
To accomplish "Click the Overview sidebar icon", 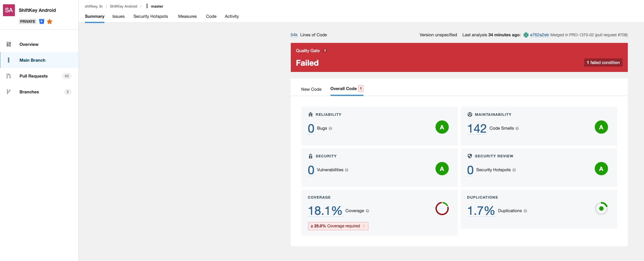I will click(9, 44).
